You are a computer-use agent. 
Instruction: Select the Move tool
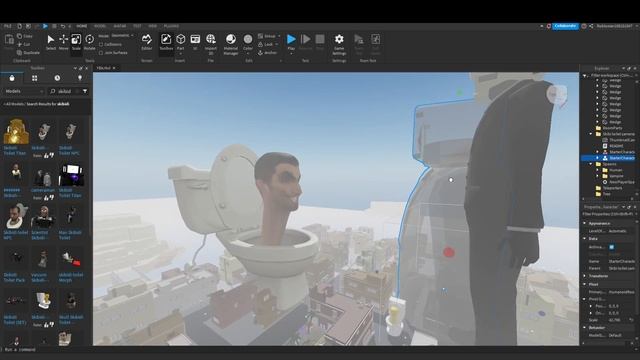[x=64, y=42]
